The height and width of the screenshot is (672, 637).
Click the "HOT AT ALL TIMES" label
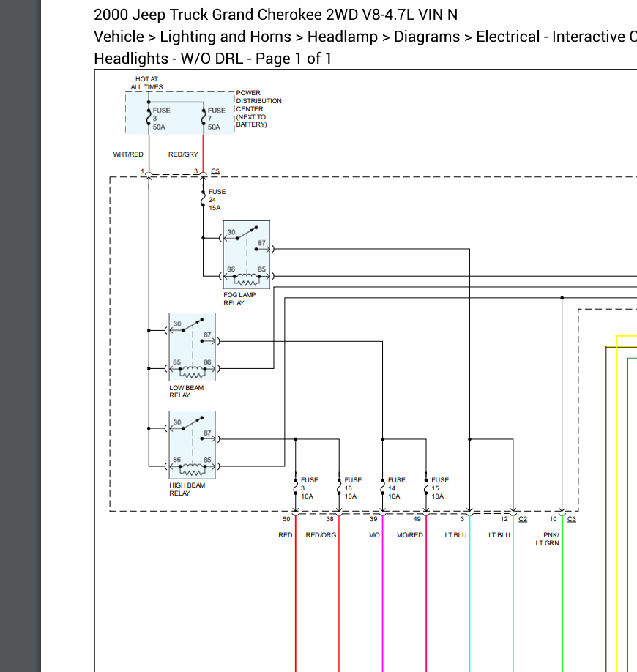pyautogui.click(x=146, y=83)
